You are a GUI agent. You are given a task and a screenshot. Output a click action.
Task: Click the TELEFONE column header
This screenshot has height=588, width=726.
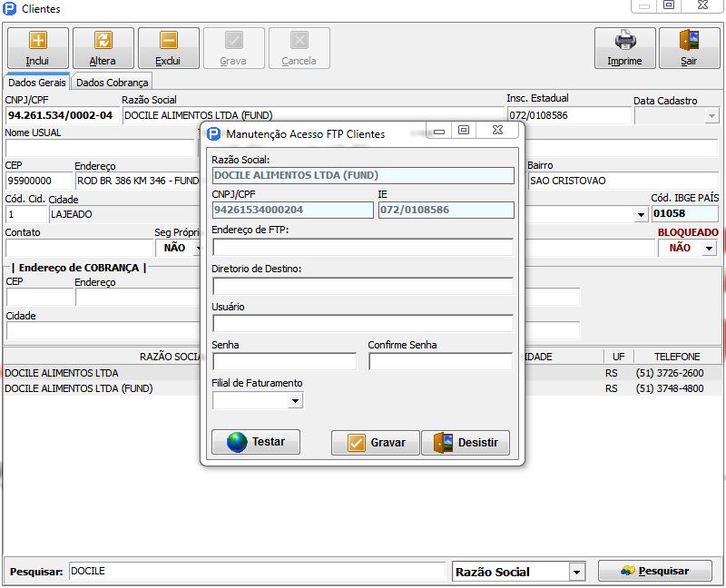(x=677, y=357)
